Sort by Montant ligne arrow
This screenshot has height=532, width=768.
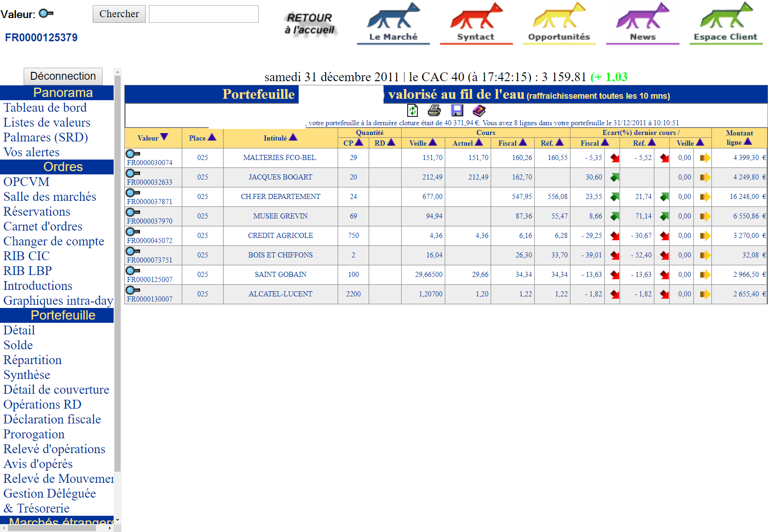pyautogui.click(x=748, y=141)
